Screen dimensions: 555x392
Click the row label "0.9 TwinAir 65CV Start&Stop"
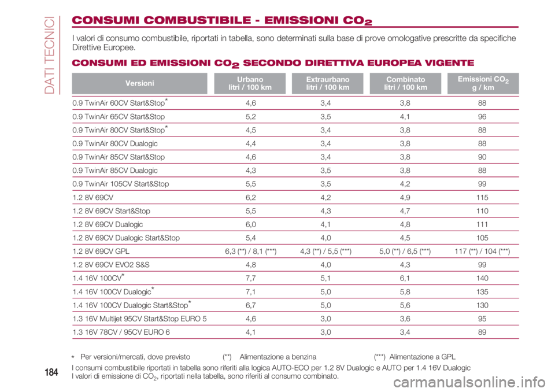[119, 117]
